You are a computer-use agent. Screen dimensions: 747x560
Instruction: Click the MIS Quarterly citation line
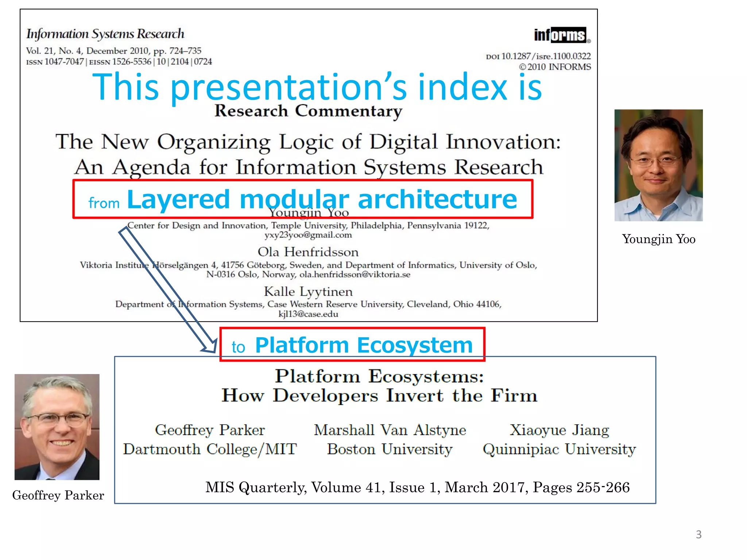pos(417,487)
